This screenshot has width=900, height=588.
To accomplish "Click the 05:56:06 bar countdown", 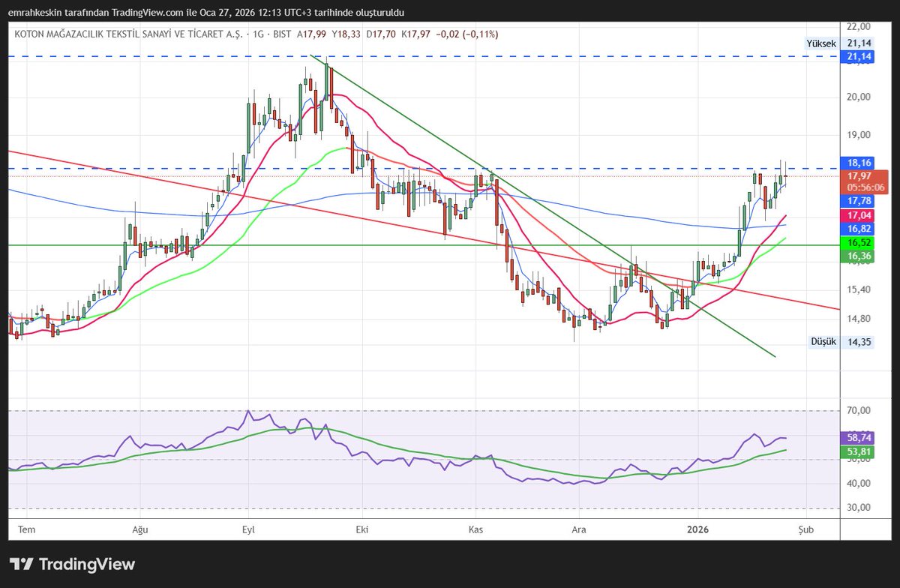I will 864,187.
